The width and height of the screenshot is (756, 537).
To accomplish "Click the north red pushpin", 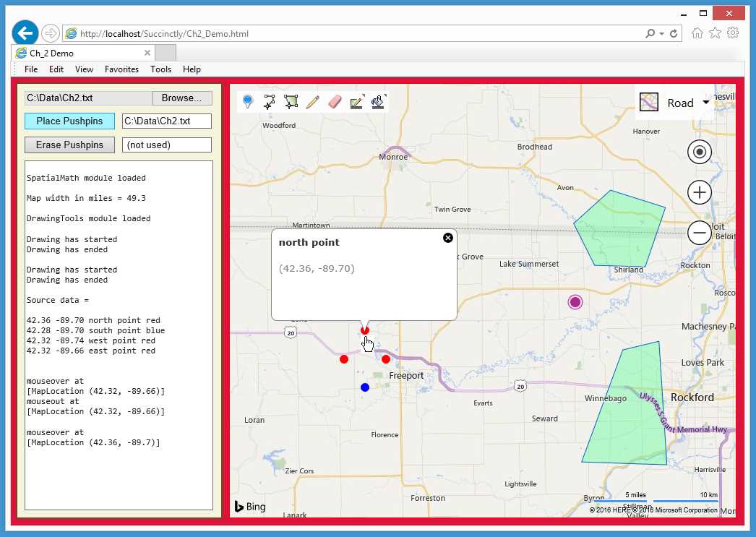I will (x=364, y=330).
